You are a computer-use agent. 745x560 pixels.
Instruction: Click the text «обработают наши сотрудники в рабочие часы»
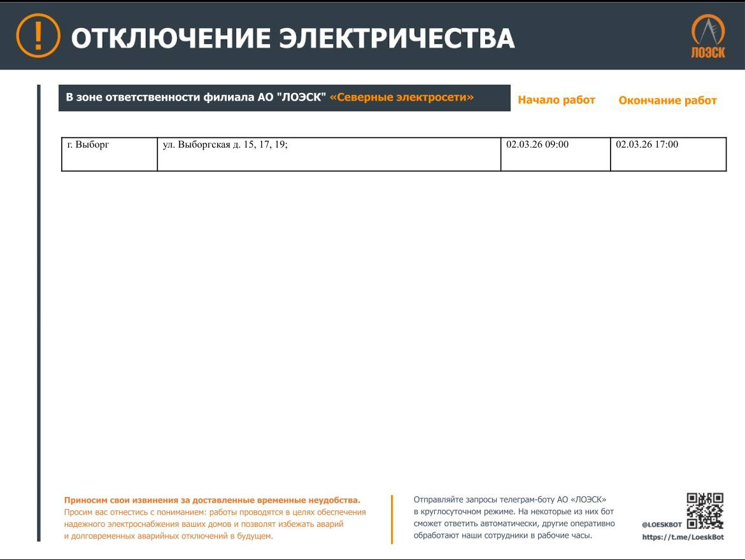(502, 536)
